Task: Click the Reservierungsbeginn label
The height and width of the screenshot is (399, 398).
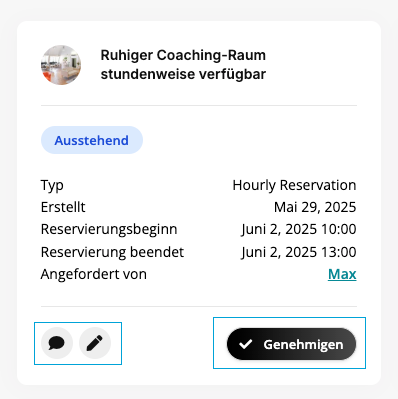Action: click(109, 229)
